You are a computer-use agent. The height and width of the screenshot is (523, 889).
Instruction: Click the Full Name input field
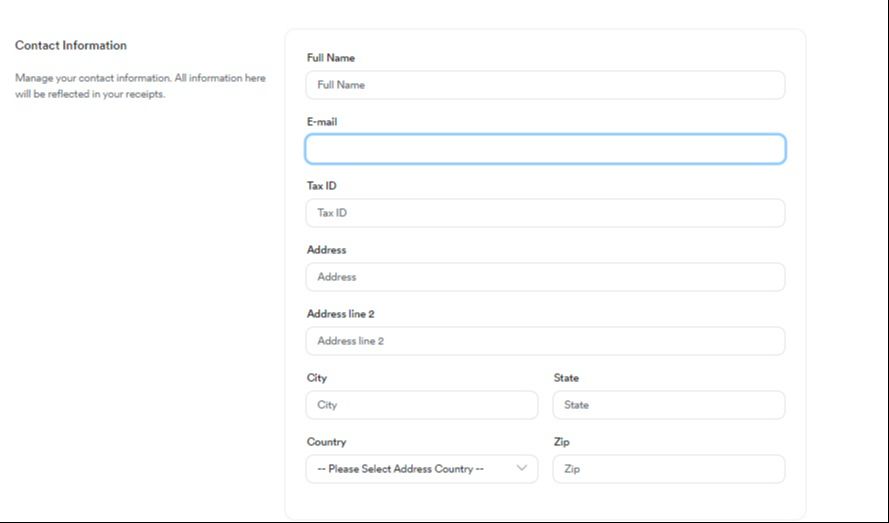pyautogui.click(x=545, y=85)
